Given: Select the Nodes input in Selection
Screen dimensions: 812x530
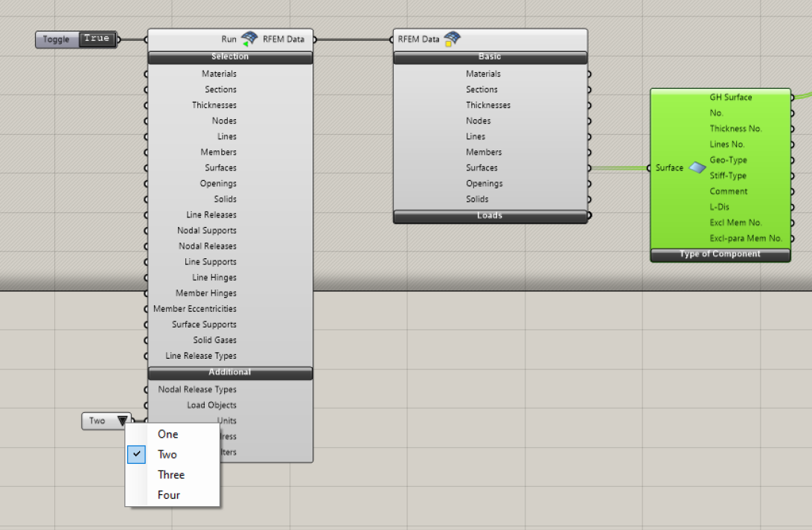Looking at the screenshot, I should click(224, 121).
